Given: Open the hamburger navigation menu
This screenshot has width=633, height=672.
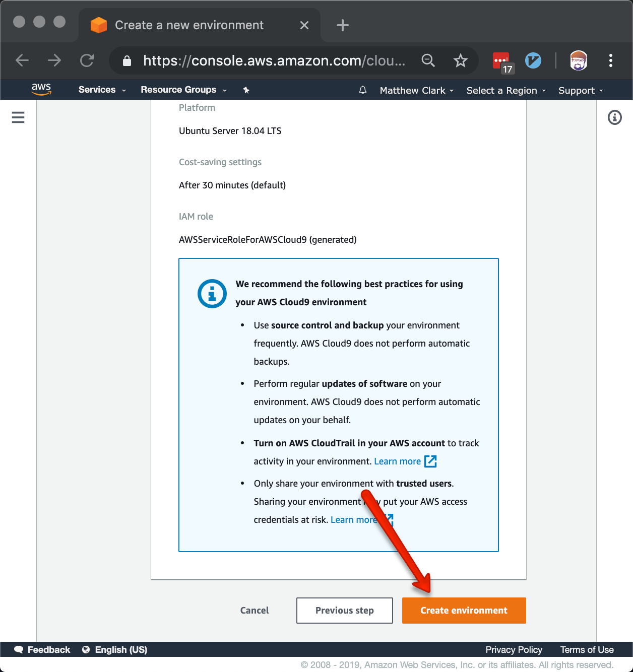Looking at the screenshot, I should 18,117.
